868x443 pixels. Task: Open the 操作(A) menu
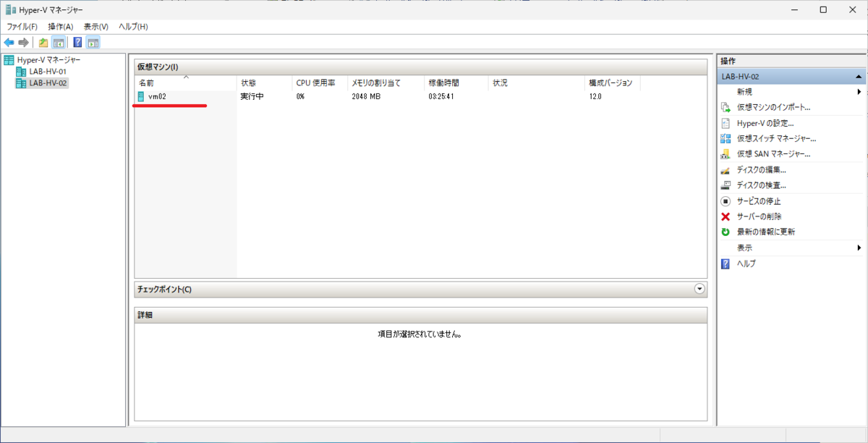click(x=60, y=27)
